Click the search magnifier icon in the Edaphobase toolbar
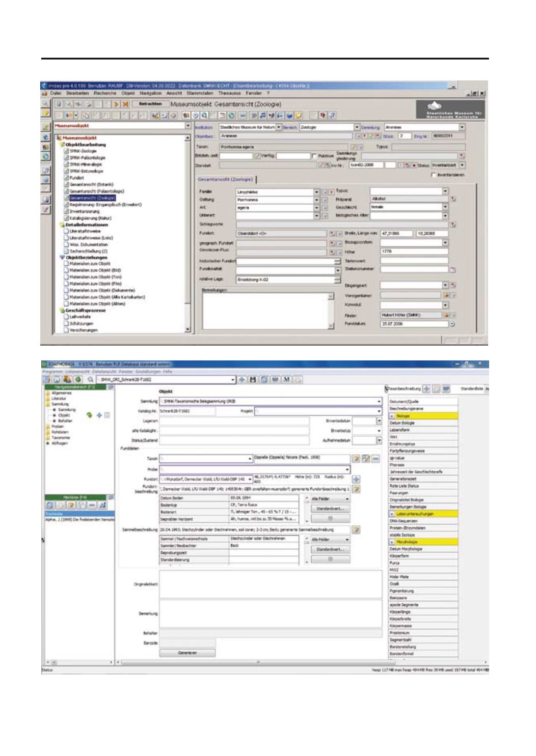The image size is (536, 756). 91,379
